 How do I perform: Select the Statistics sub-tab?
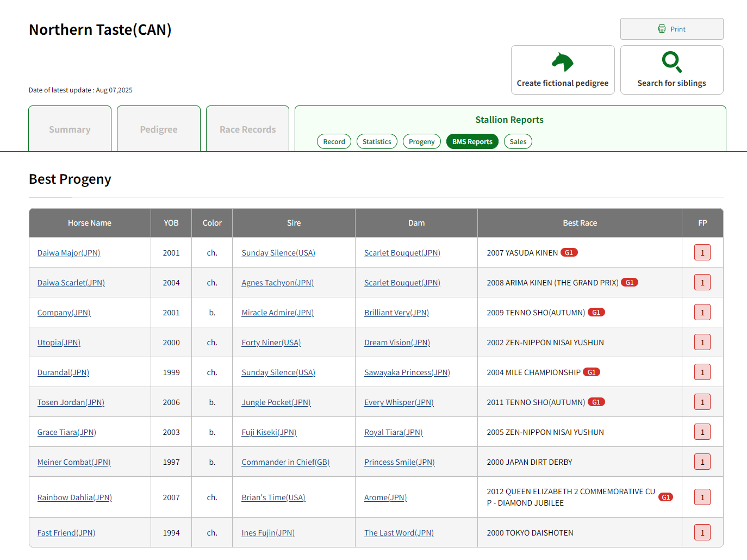(377, 141)
